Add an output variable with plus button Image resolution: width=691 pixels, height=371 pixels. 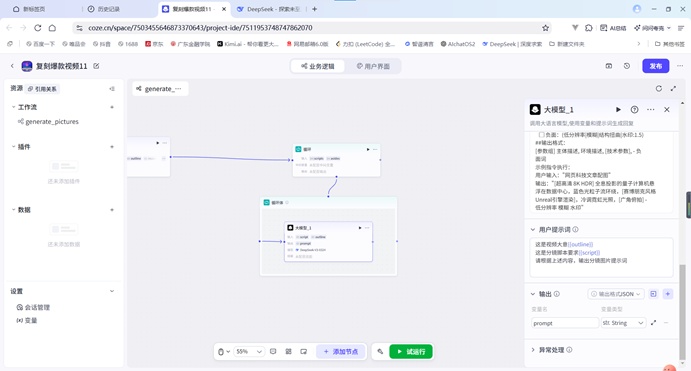(x=668, y=294)
